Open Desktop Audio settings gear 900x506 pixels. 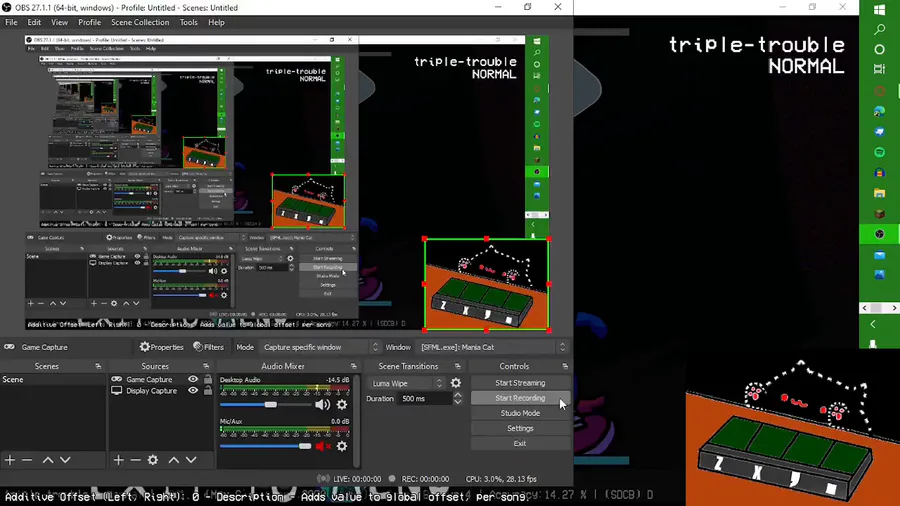click(342, 404)
